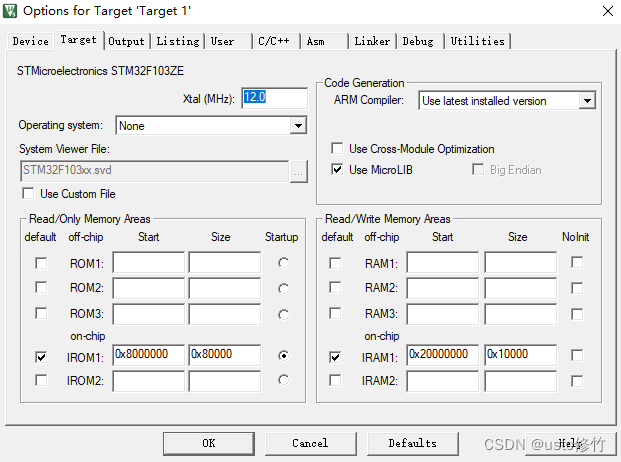Click the Xtal (MHz) input field
621x462 pixels.
point(274,98)
